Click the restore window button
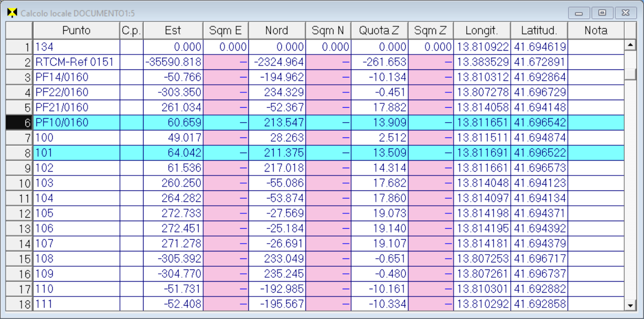Viewport: 644px width, 319px height. tap(602, 13)
